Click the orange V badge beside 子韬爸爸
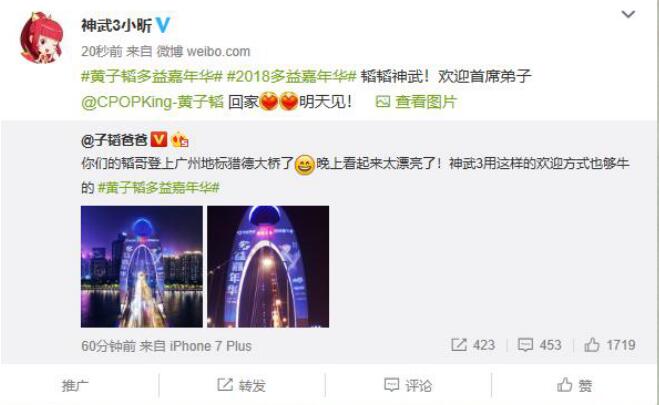Screen dimensions: 659x405 [159, 139]
